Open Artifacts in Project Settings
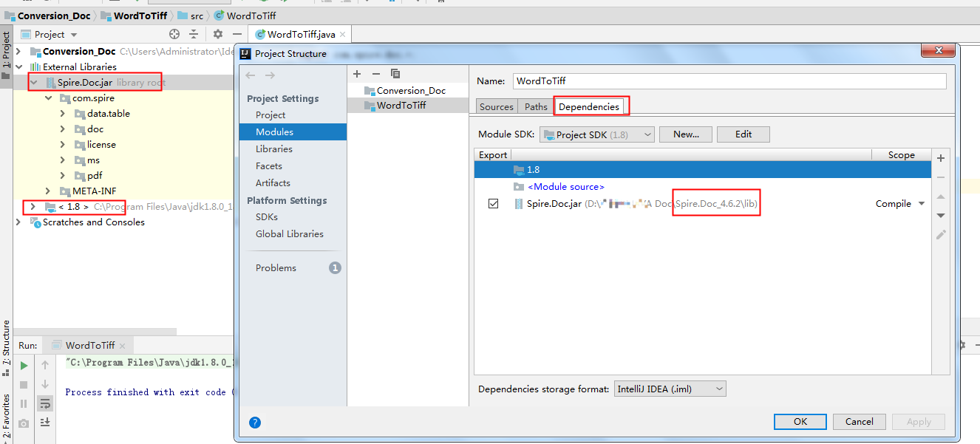Image resolution: width=980 pixels, height=444 pixels. tap(273, 183)
